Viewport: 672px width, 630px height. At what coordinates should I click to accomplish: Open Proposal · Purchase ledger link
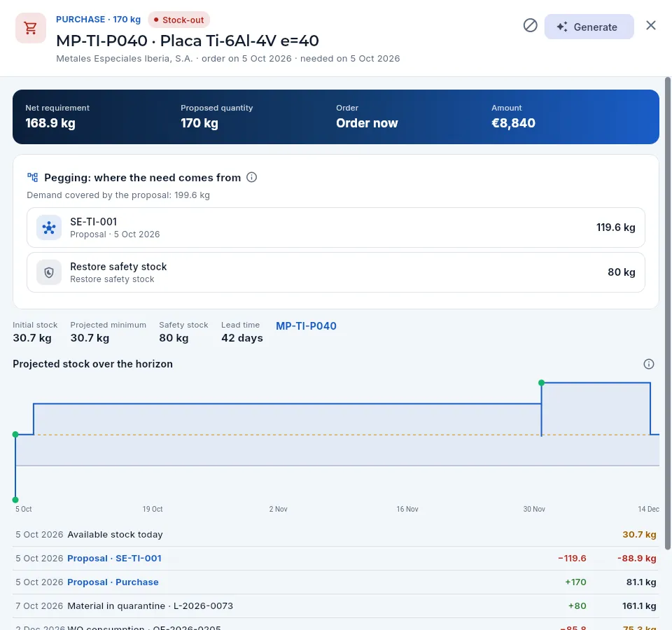(x=113, y=582)
